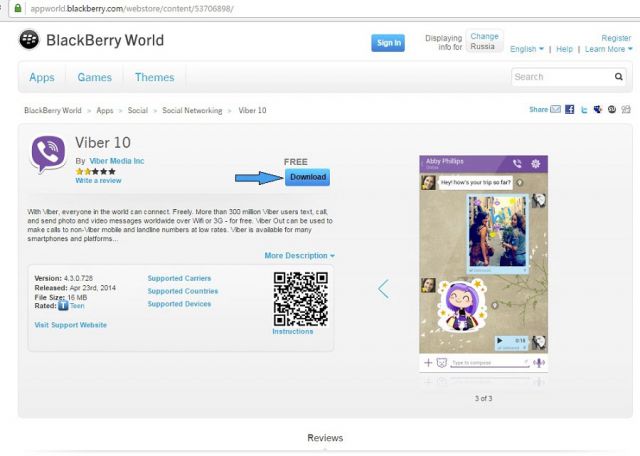The image size is (640, 456).
Task: Open the Apps tab
Action: coord(42,77)
